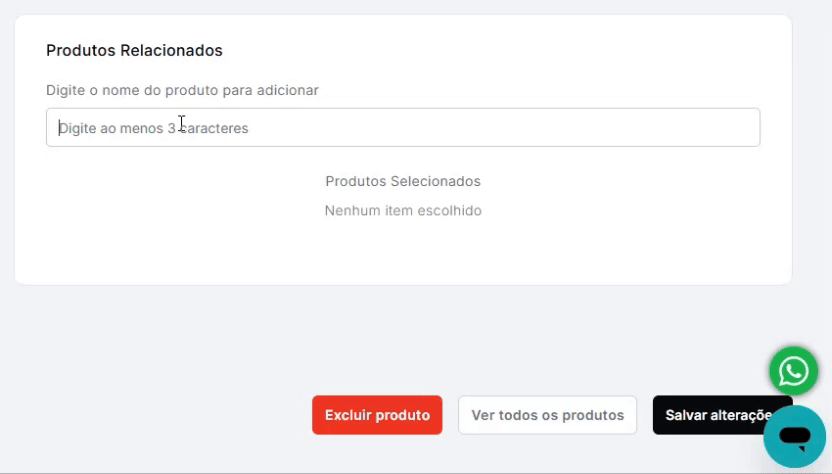This screenshot has height=474, width=832.
Task: Open the teal live chat widget
Action: click(x=795, y=437)
